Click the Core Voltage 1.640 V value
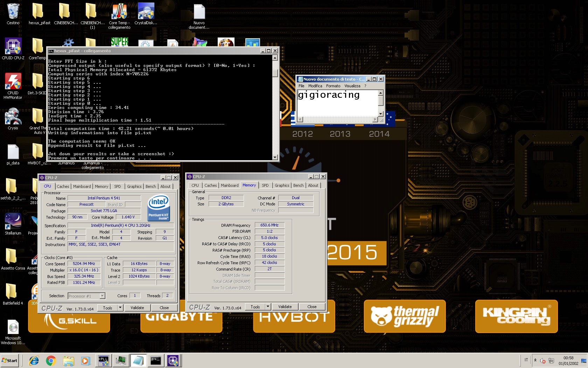588x368 pixels. pyautogui.click(x=128, y=217)
